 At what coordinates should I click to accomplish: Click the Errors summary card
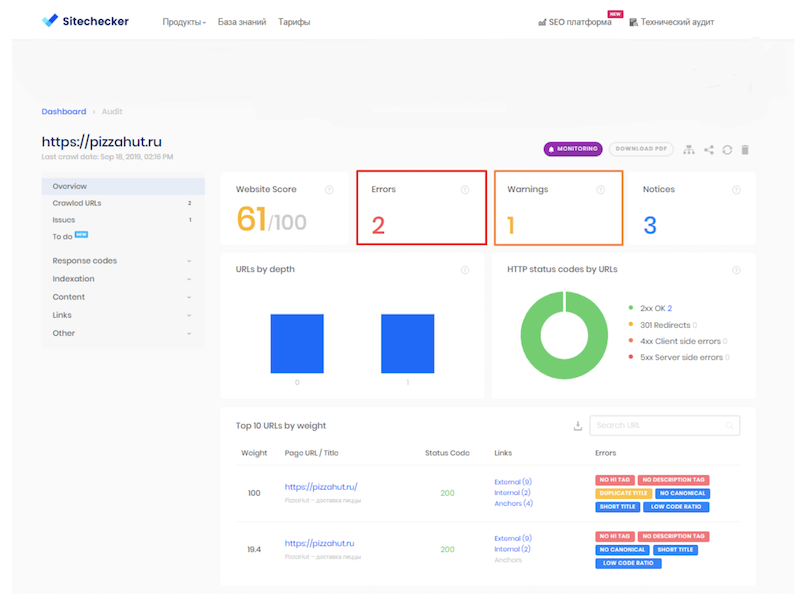[x=421, y=208]
